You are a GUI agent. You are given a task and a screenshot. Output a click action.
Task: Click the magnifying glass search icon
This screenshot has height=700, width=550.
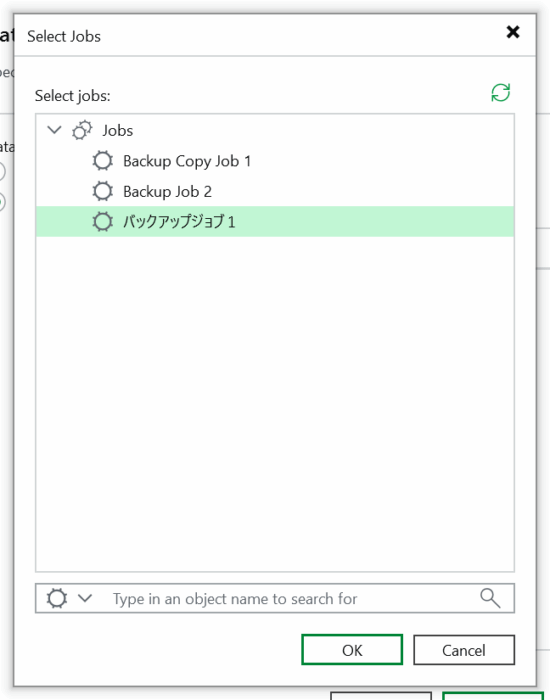point(490,598)
